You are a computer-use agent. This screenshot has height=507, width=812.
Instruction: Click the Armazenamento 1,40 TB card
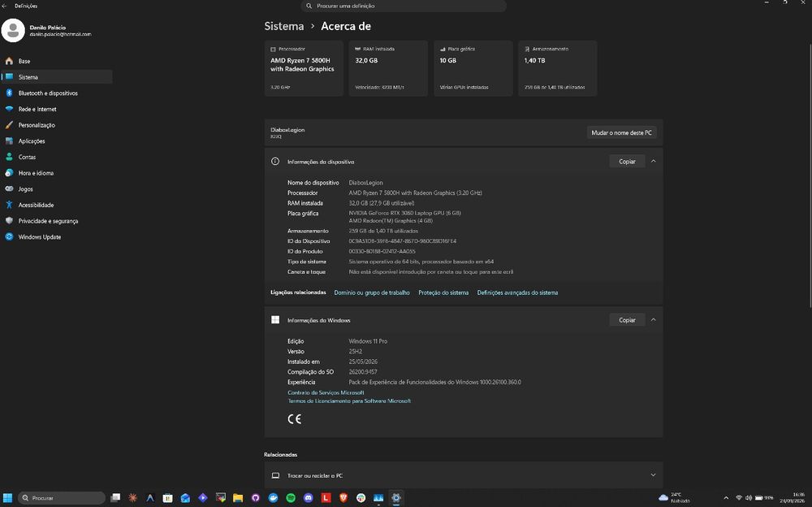[557, 68]
